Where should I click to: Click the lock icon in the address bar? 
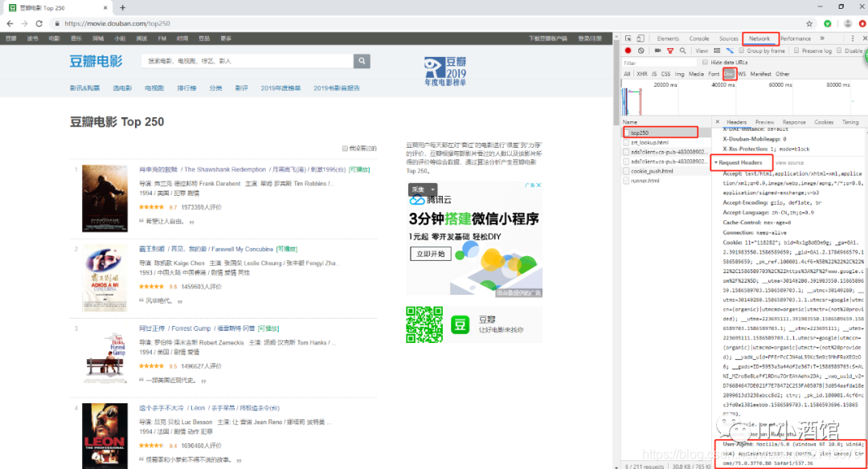pos(56,23)
